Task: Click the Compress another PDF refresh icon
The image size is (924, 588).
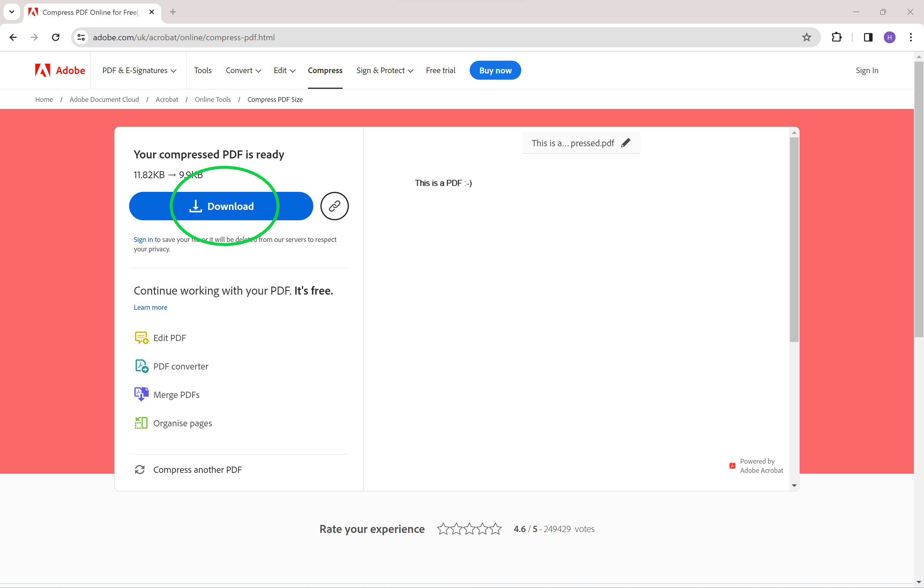Action: point(140,470)
